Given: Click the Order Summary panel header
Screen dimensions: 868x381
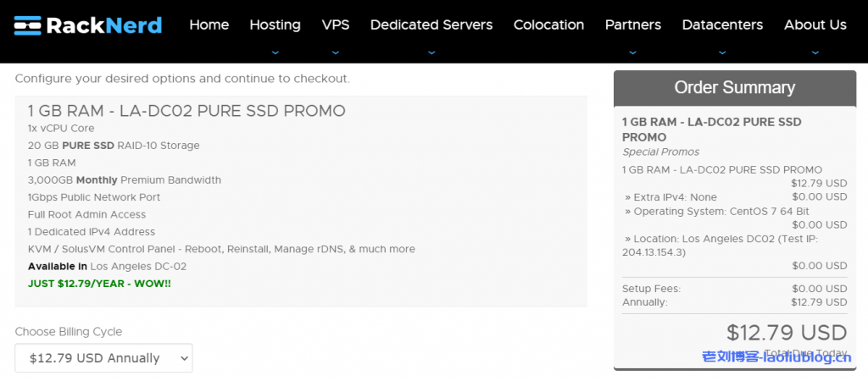Looking at the screenshot, I should tap(734, 87).
